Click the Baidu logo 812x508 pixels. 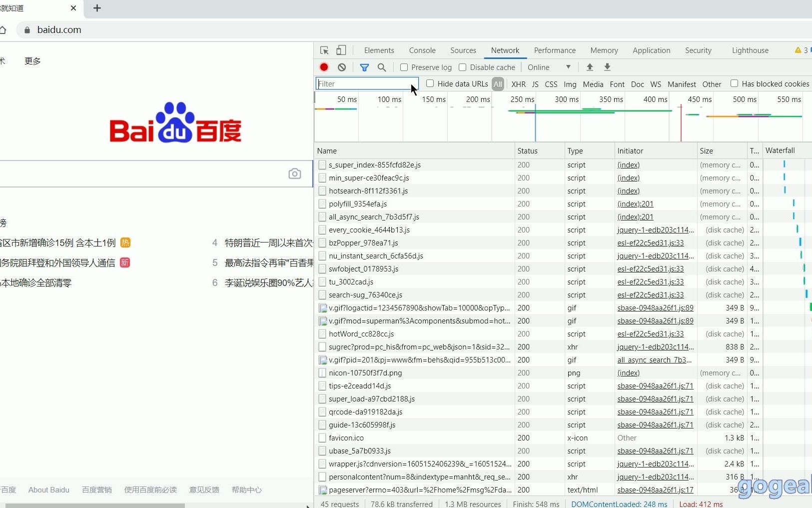(x=175, y=122)
